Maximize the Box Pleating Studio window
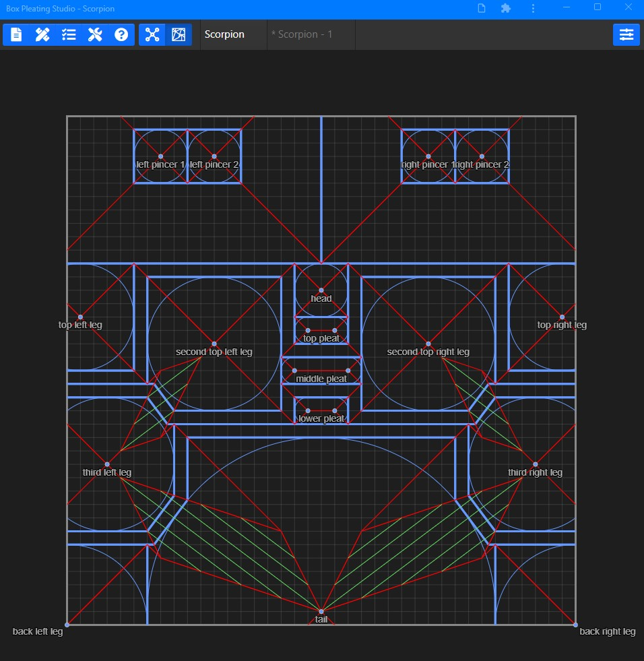 598,7
